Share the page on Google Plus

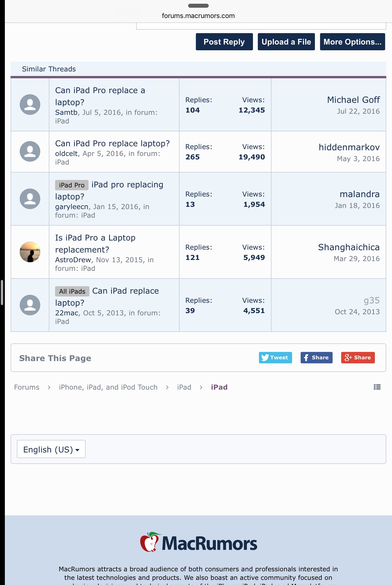(358, 358)
